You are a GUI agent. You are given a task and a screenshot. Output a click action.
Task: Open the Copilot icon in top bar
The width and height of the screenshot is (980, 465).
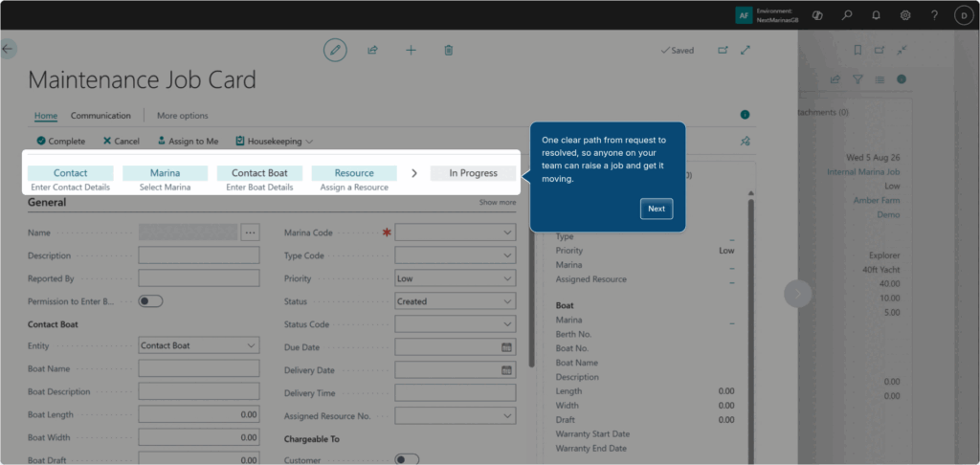click(x=817, y=15)
